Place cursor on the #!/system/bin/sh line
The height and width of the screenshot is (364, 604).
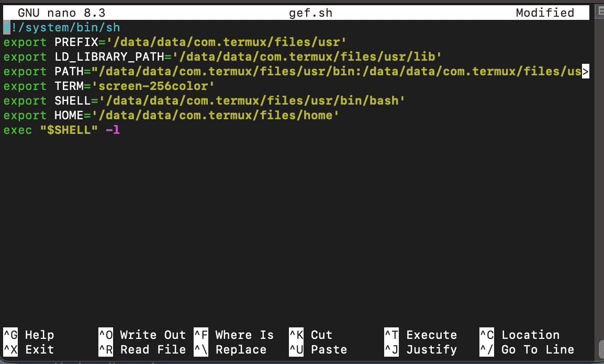tap(62, 28)
